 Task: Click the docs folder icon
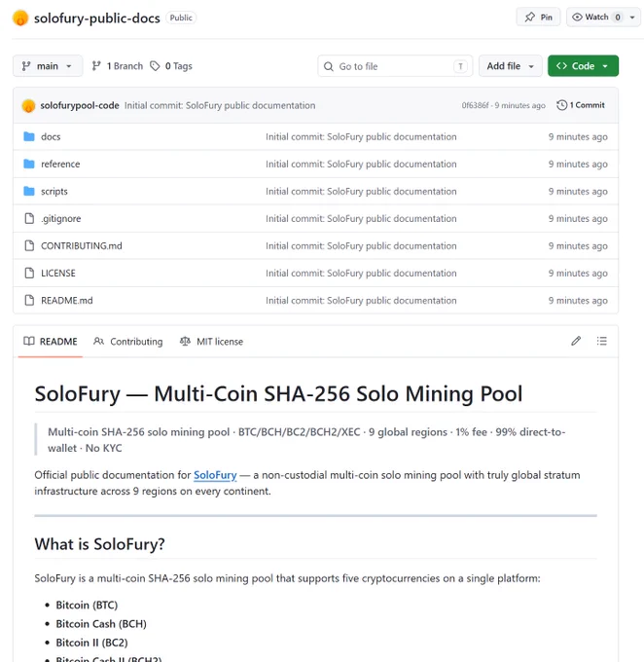[29, 137]
